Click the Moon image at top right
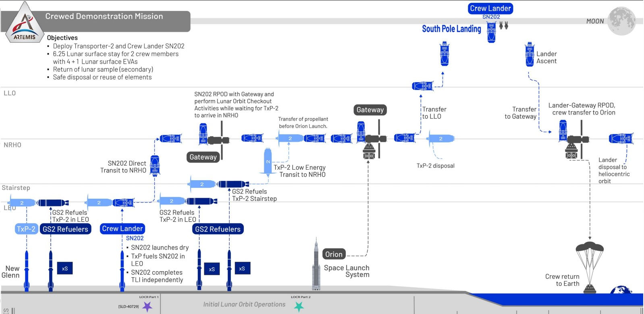 coord(621,21)
